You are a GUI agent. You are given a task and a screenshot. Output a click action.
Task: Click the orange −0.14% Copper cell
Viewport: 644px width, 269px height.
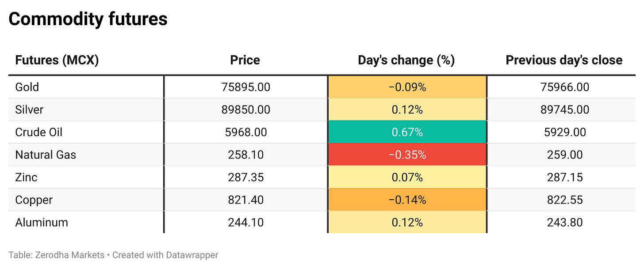tap(407, 200)
